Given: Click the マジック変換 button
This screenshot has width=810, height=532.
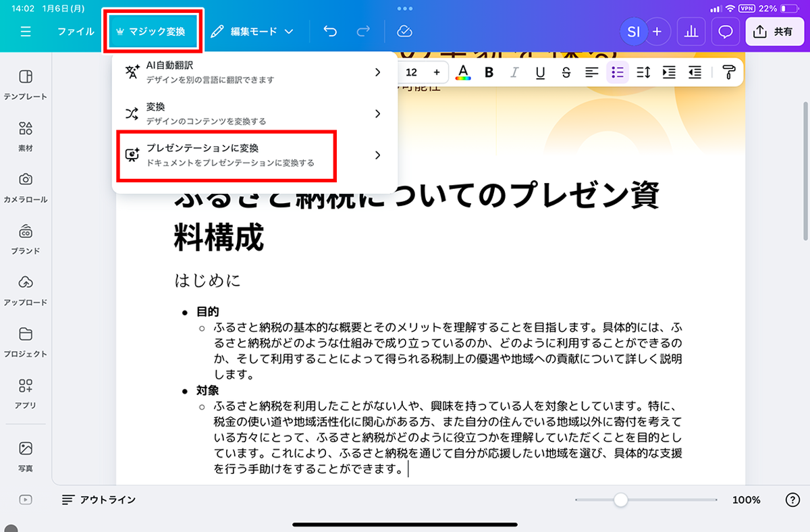Looking at the screenshot, I should [x=153, y=32].
